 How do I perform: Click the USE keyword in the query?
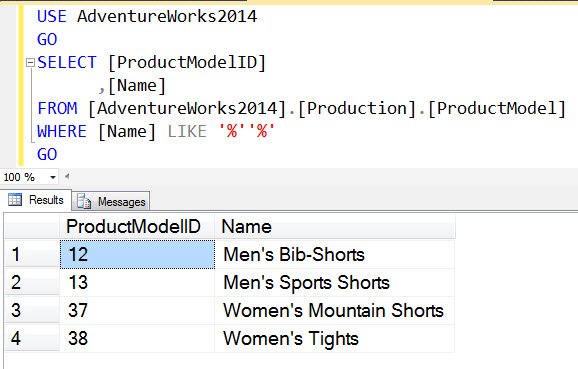point(52,17)
